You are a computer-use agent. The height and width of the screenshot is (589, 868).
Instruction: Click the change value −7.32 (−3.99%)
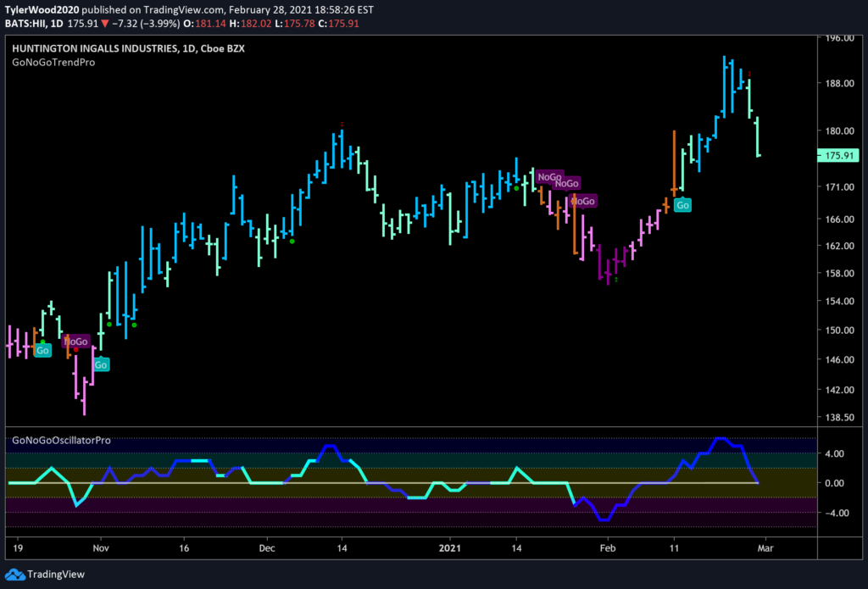147,24
